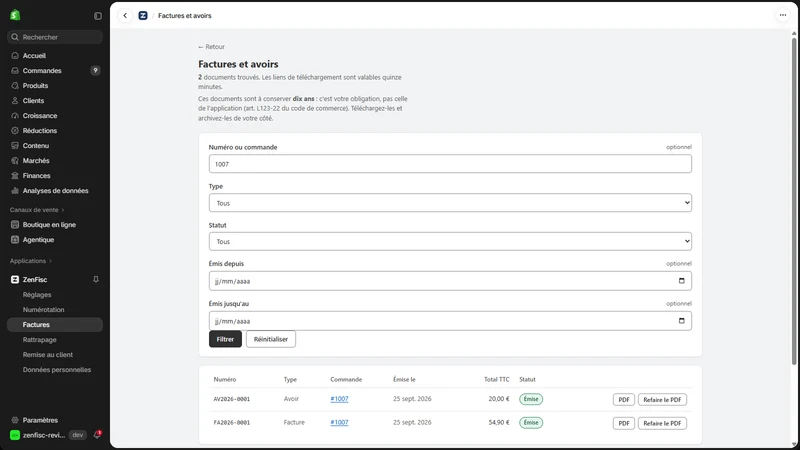Click the Shopify logo icon

[15, 15]
